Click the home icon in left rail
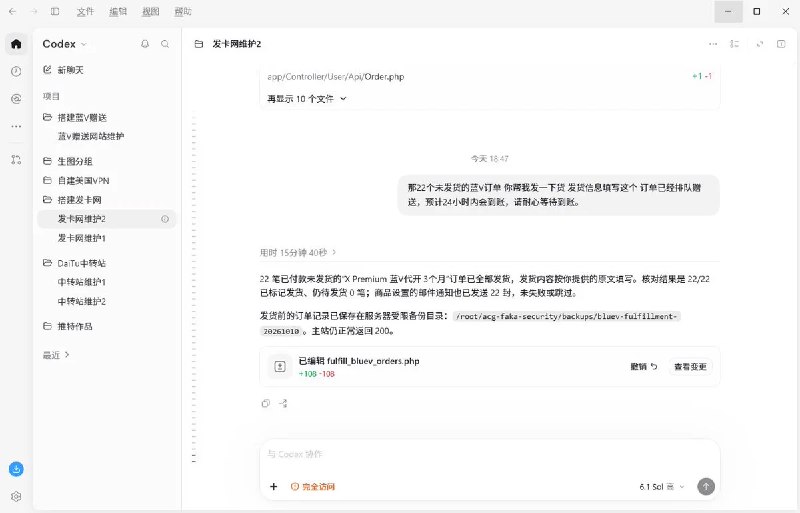800x513 pixels. click(16, 44)
